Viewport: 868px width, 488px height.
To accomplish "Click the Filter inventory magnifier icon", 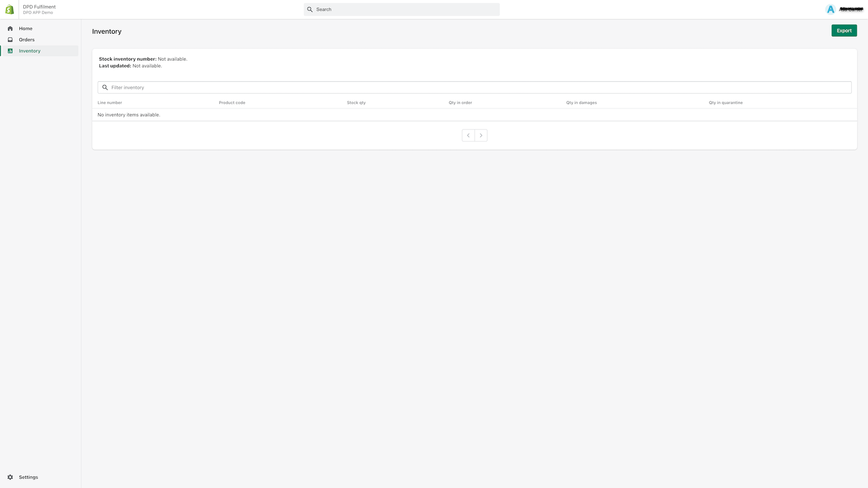I will point(105,87).
